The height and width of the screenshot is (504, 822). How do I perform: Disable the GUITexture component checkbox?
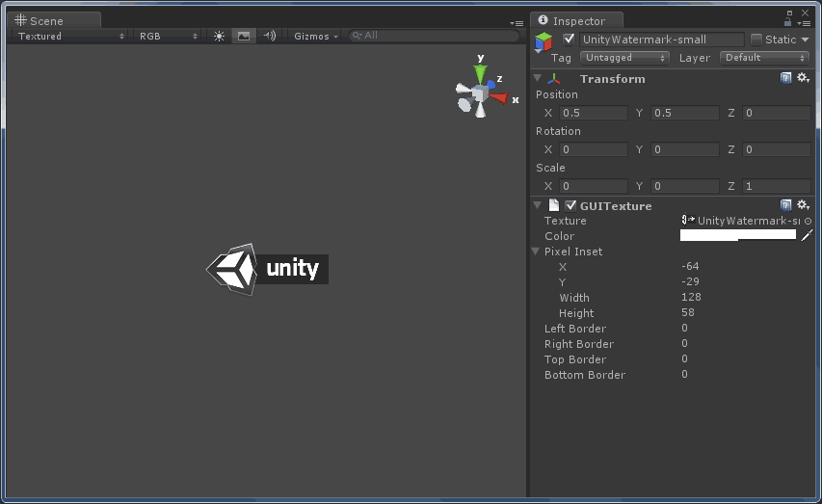click(x=570, y=205)
